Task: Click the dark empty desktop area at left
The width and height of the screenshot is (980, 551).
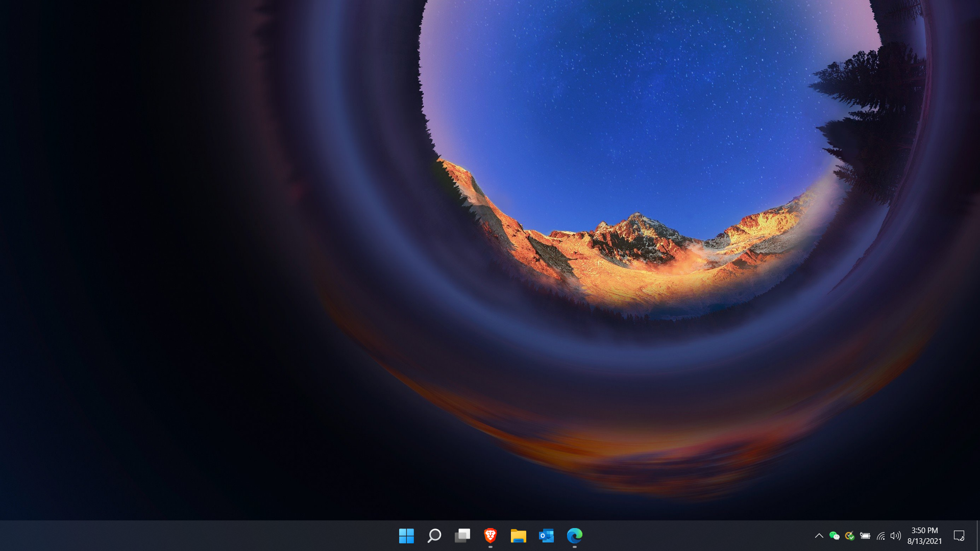Action: click(x=128, y=255)
